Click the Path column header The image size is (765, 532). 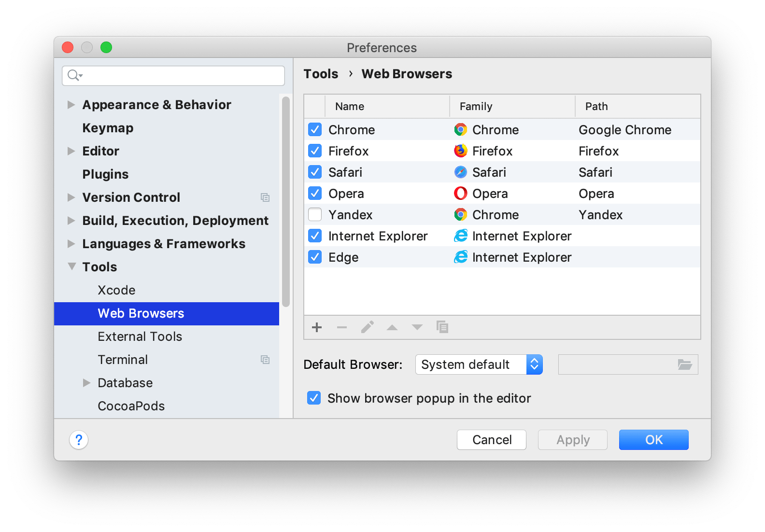[x=637, y=106]
